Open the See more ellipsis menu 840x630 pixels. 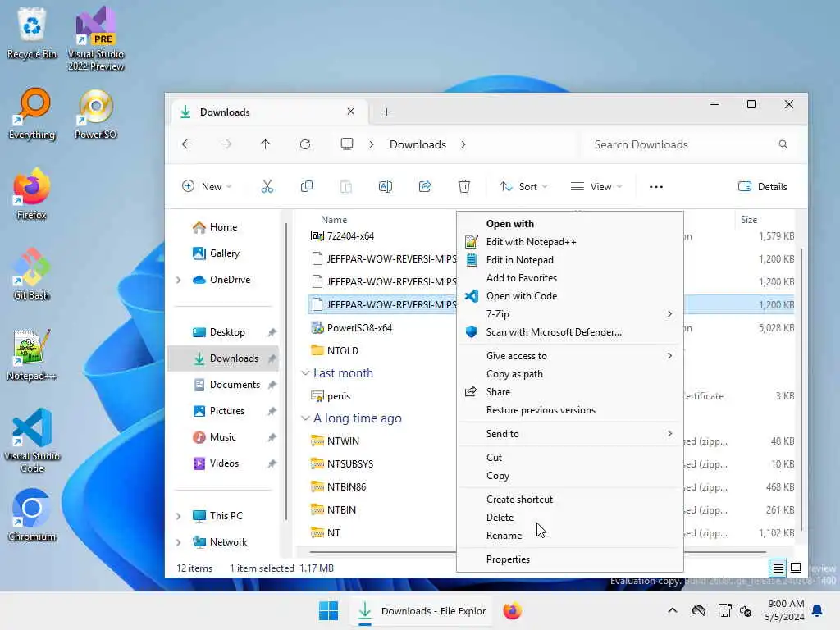pos(655,186)
